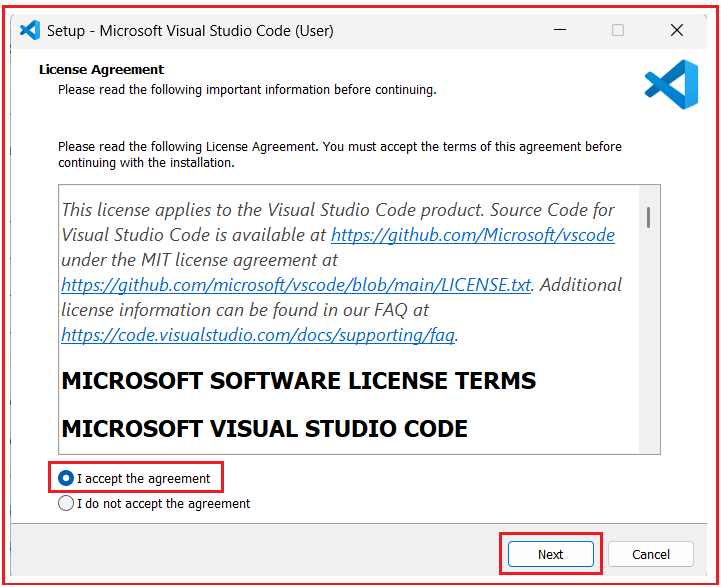Screen dimensions: 721x587
Task: Click the disabled maximize button
Action: coord(618,30)
